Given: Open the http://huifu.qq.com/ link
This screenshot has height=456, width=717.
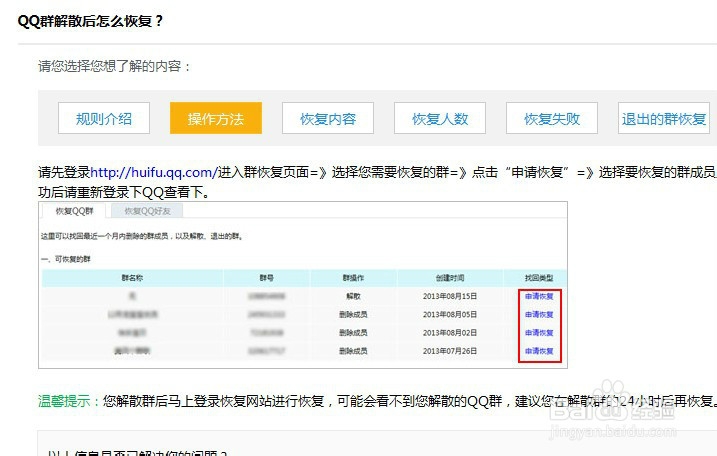Looking at the screenshot, I should 154,172.
